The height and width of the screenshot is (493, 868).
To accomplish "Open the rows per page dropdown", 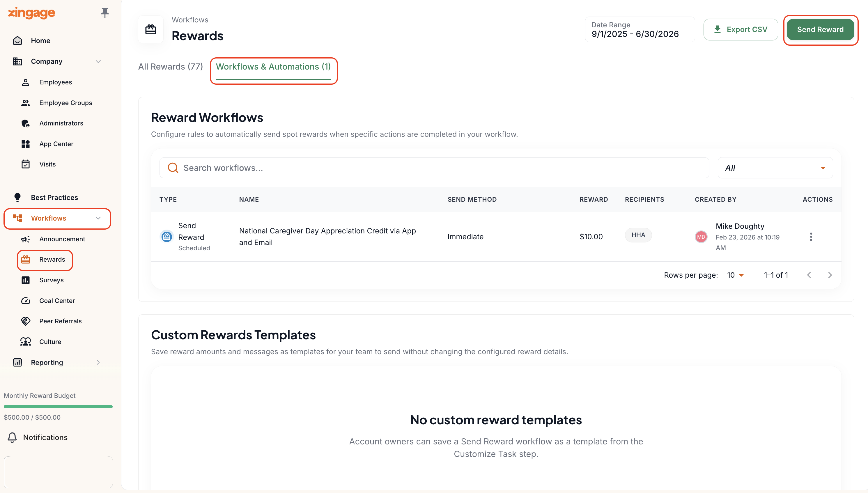I will click(x=735, y=275).
